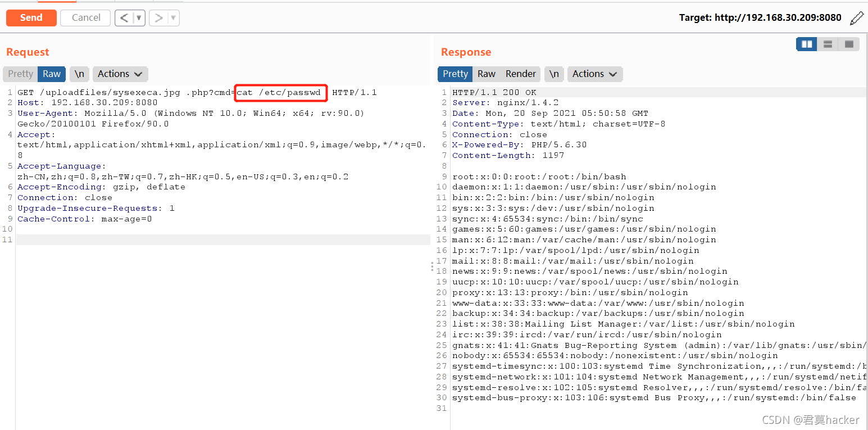The height and width of the screenshot is (430, 868).
Task: Click the orange Send button
Action: [31, 18]
